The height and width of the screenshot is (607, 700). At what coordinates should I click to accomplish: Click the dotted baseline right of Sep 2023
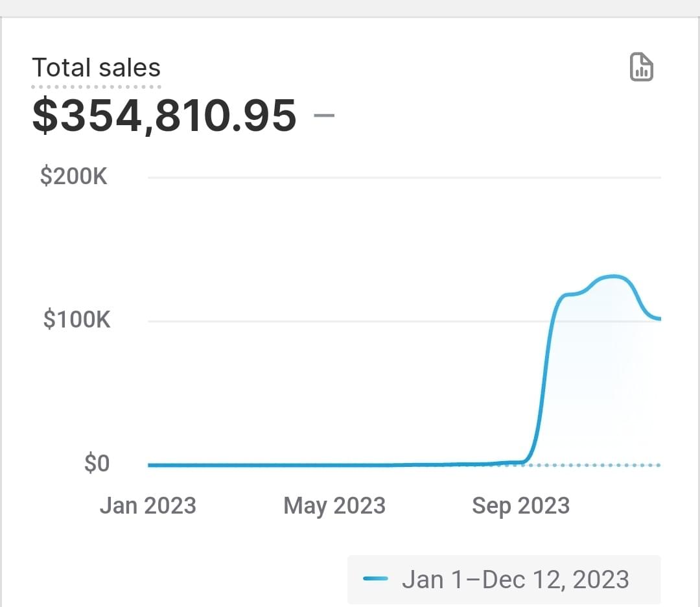[596, 465]
